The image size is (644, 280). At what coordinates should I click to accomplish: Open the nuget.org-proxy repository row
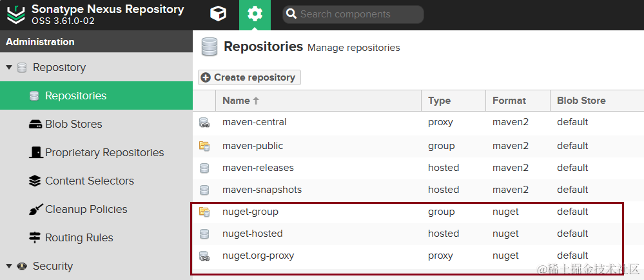coord(418,255)
